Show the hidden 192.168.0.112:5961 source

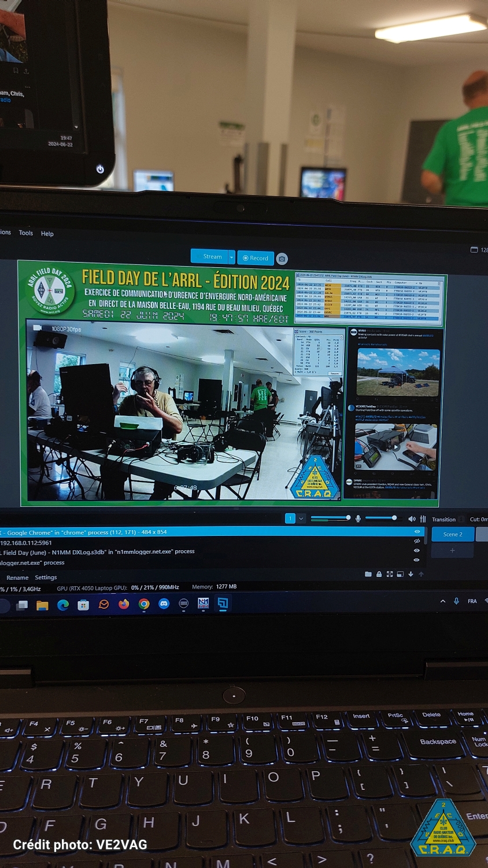click(x=417, y=541)
